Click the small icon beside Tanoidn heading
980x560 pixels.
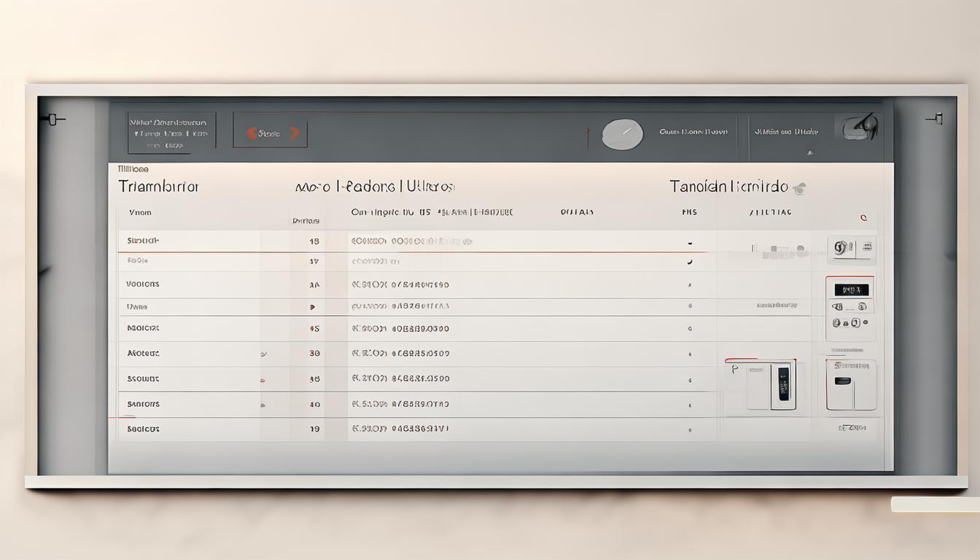[800, 188]
